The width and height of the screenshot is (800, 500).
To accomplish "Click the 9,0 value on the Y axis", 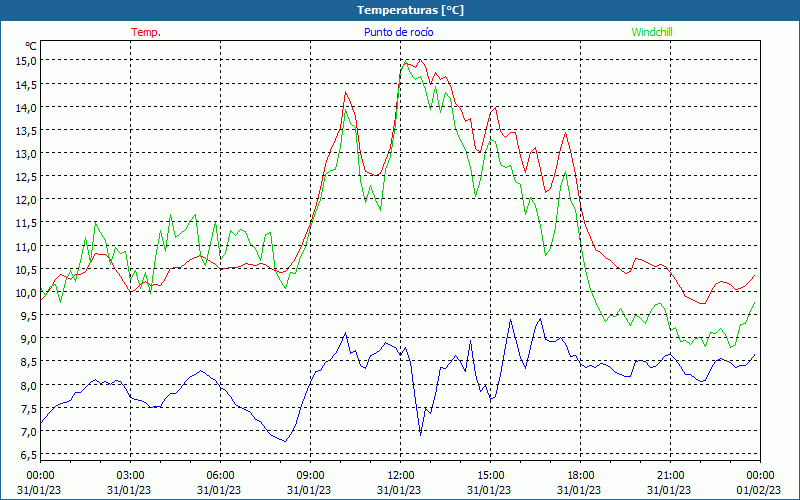I will click(28, 338).
